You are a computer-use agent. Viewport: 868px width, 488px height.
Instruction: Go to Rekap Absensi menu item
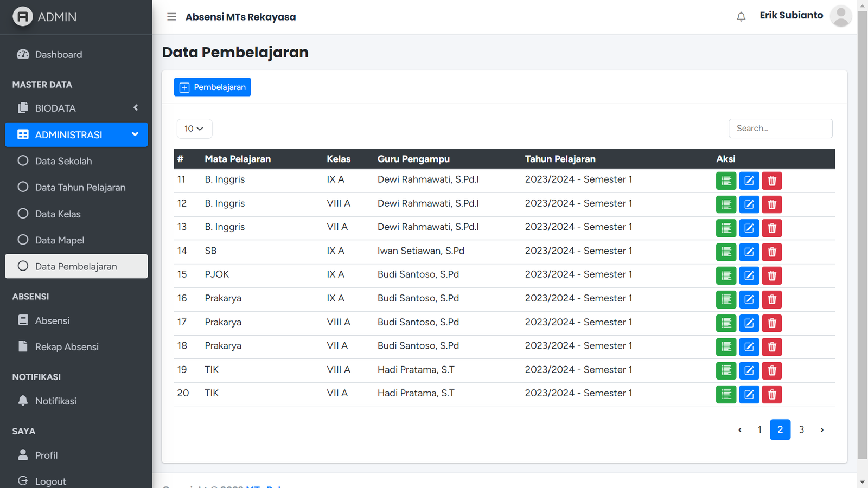tap(67, 347)
